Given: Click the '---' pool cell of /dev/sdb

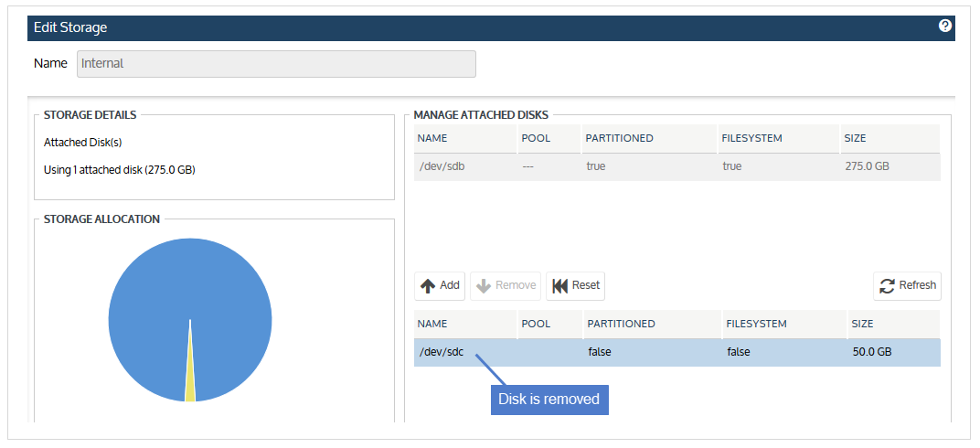Looking at the screenshot, I should click(x=528, y=167).
